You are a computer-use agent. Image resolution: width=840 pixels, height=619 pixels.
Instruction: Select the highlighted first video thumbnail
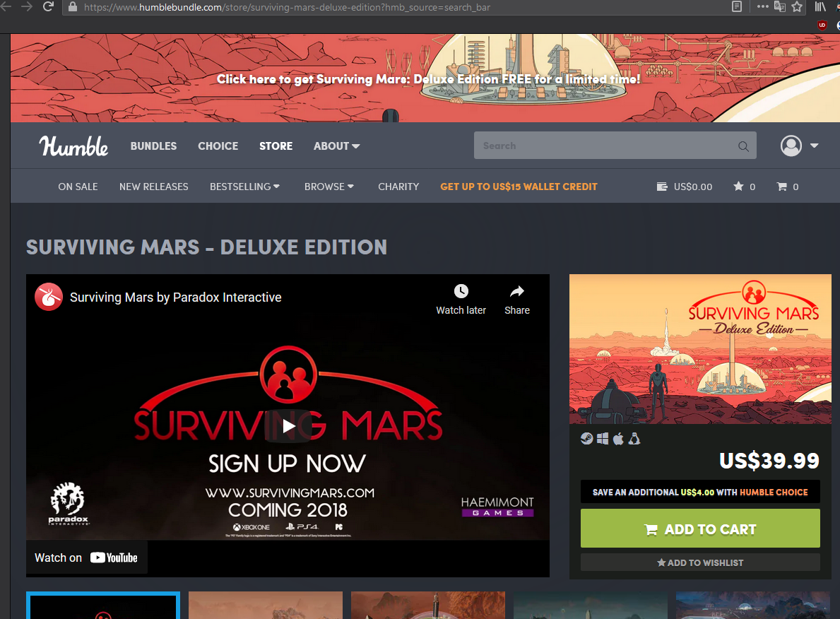tap(103, 606)
